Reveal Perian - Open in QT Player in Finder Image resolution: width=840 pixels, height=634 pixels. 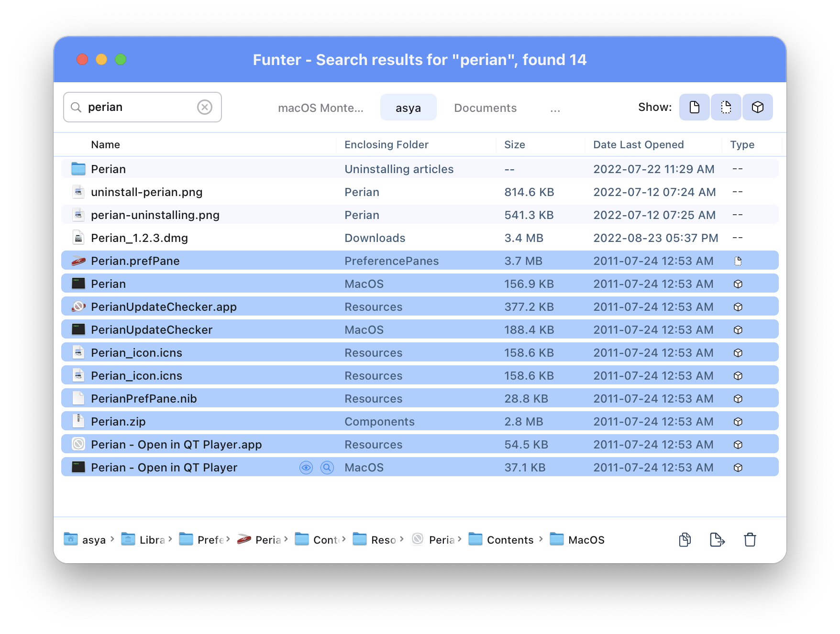click(x=327, y=468)
